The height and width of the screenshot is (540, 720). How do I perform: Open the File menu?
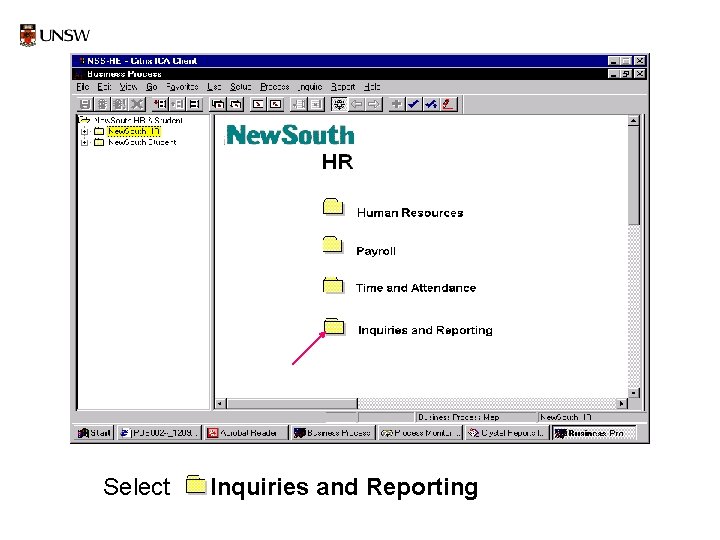pos(83,87)
